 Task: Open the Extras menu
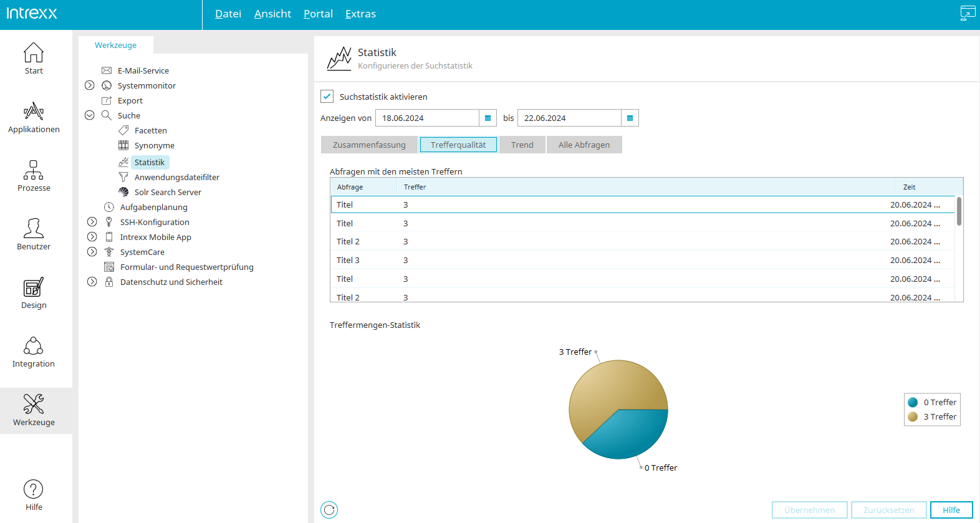[x=360, y=14]
